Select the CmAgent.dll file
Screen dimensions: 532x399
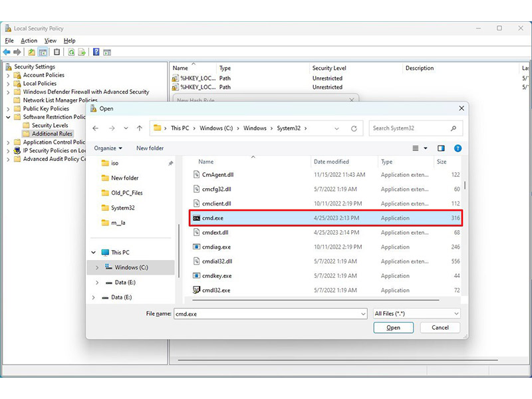326,175
